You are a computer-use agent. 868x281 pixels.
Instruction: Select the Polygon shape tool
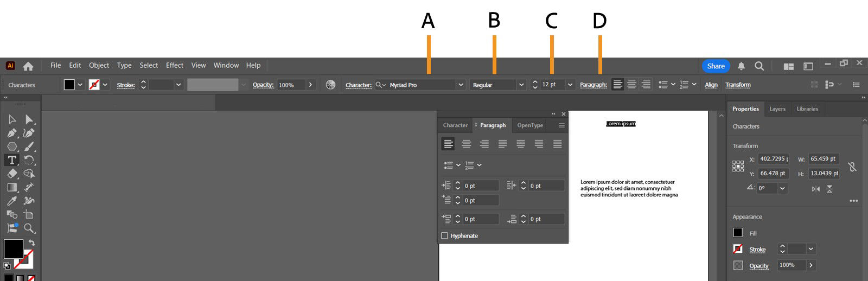(12, 146)
